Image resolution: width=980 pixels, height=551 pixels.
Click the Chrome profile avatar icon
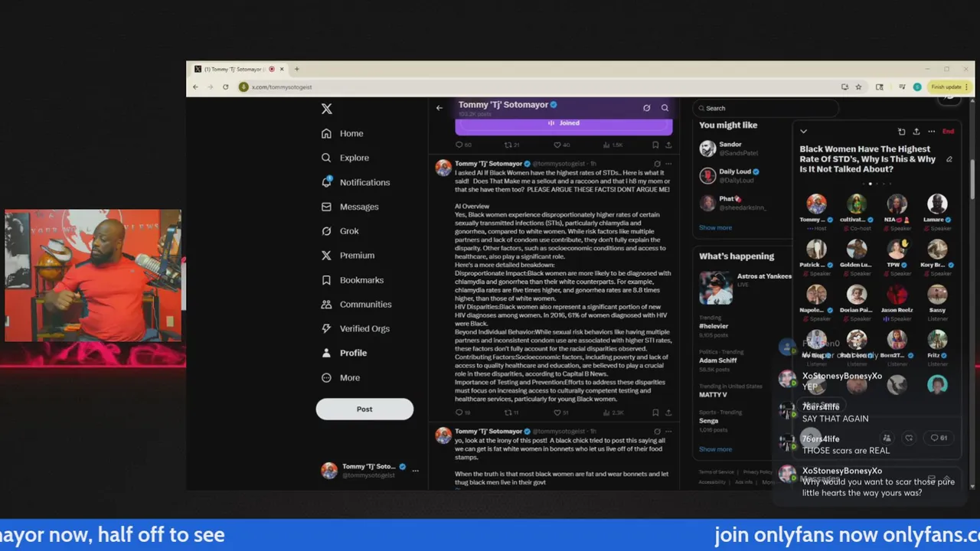point(917,87)
